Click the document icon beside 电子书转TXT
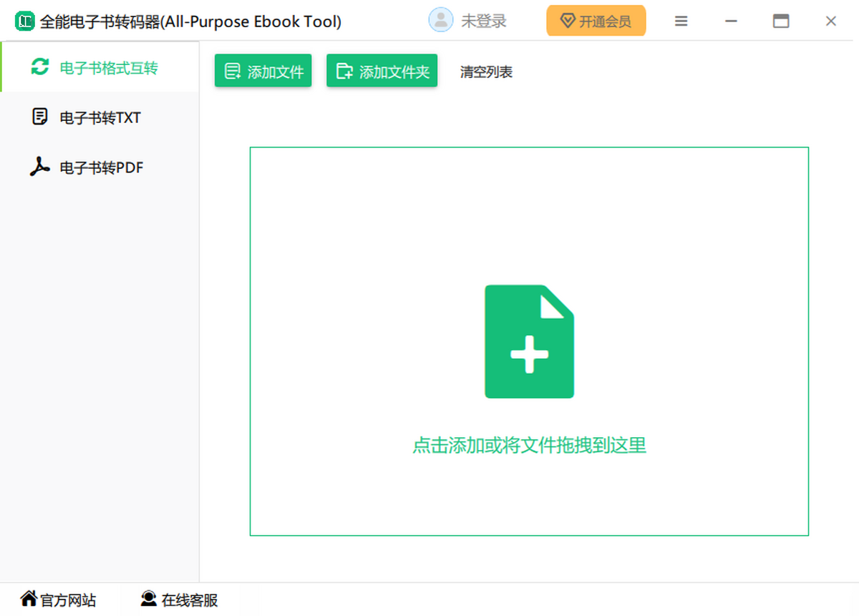This screenshot has height=616, width=859. (x=40, y=117)
